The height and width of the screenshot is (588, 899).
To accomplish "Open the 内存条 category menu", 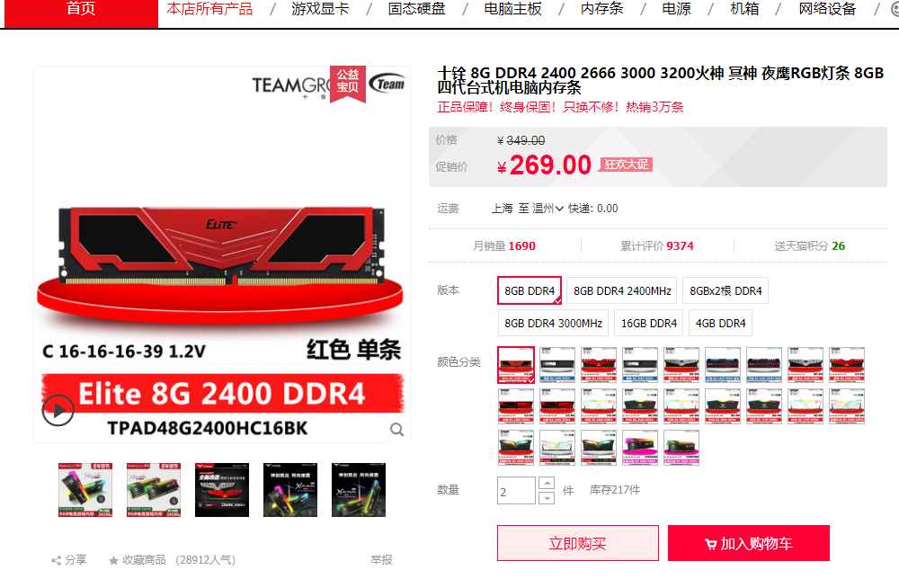I will click(602, 9).
